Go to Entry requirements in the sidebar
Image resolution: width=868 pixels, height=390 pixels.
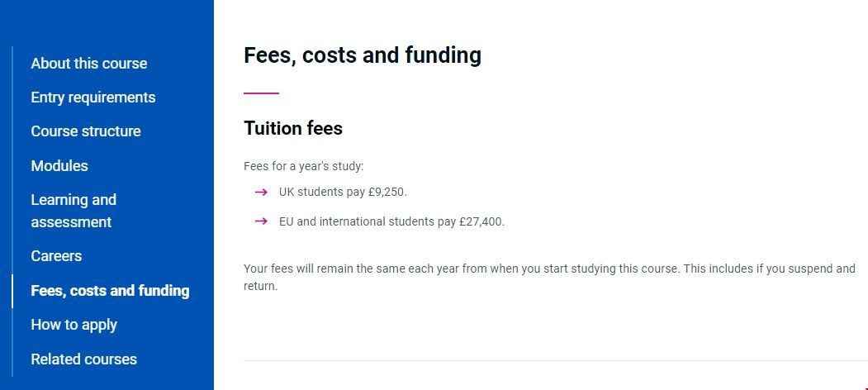pyautogui.click(x=92, y=97)
